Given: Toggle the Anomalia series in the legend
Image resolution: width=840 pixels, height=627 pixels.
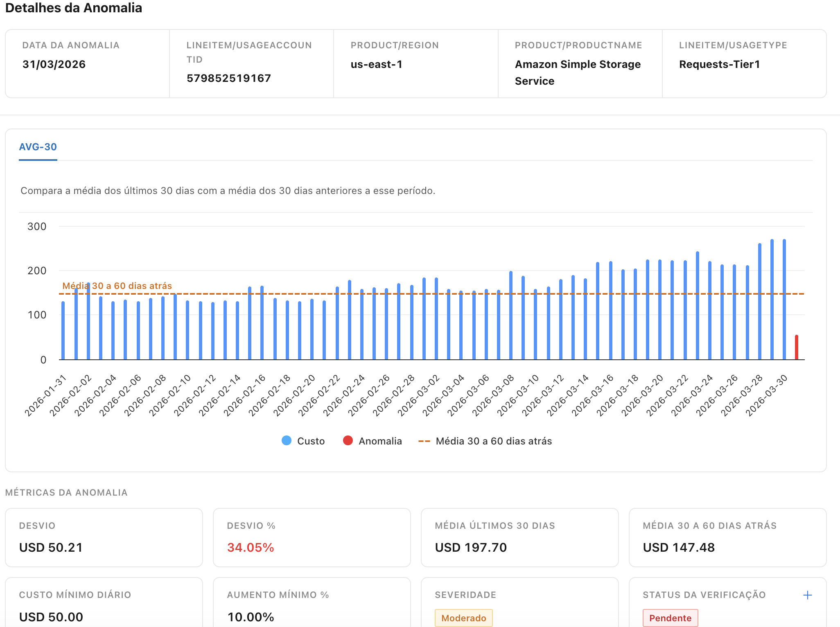Looking at the screenshot, I should click(x=380, y=441).
